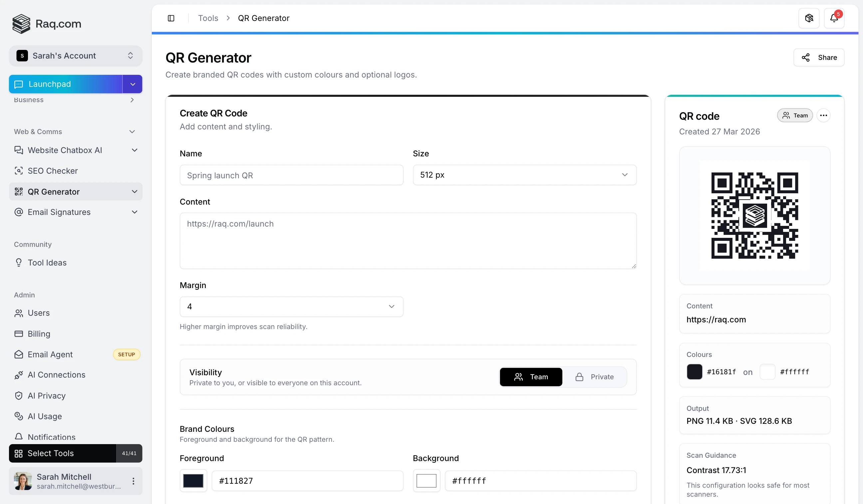
Task: Open Tool Ideas under Community
Action: [x=47, y=262]
